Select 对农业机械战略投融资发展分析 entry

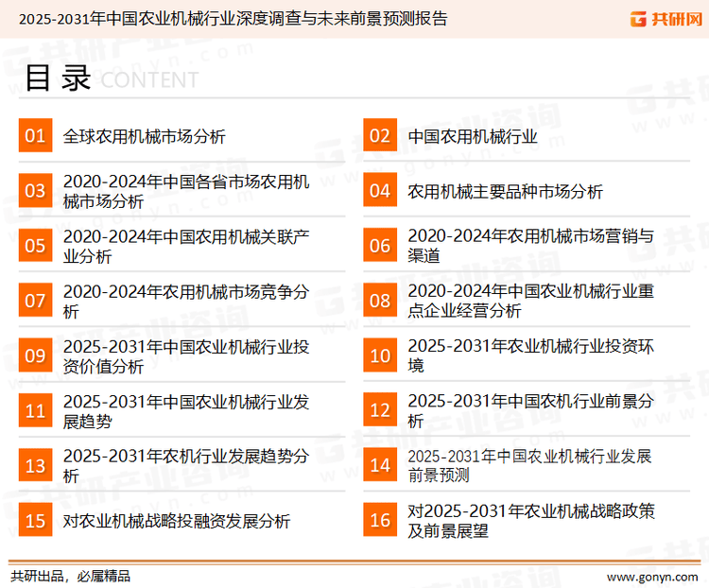[176, 520]
